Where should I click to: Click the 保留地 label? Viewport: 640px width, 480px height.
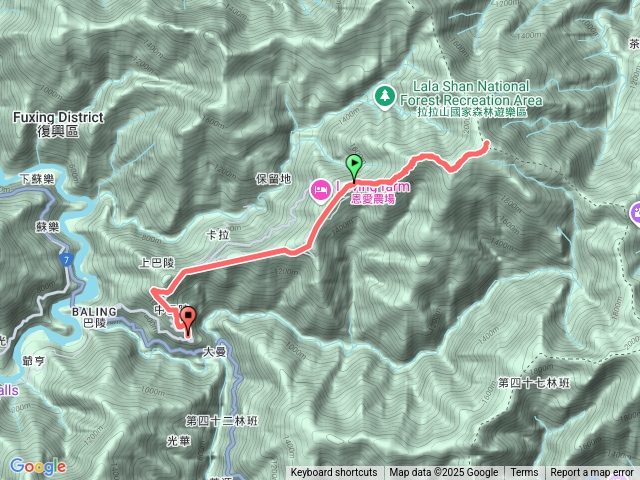coord(273,179)
